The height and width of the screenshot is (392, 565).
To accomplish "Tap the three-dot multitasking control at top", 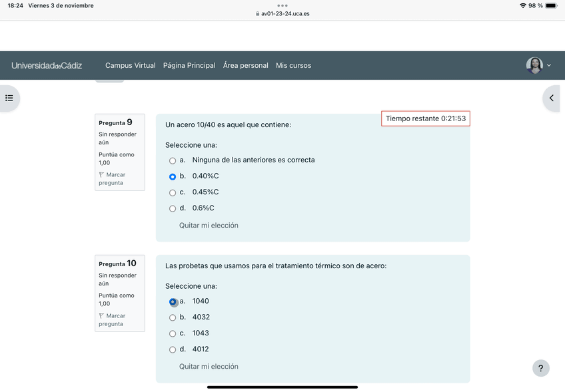I will (x=282, y=5).
